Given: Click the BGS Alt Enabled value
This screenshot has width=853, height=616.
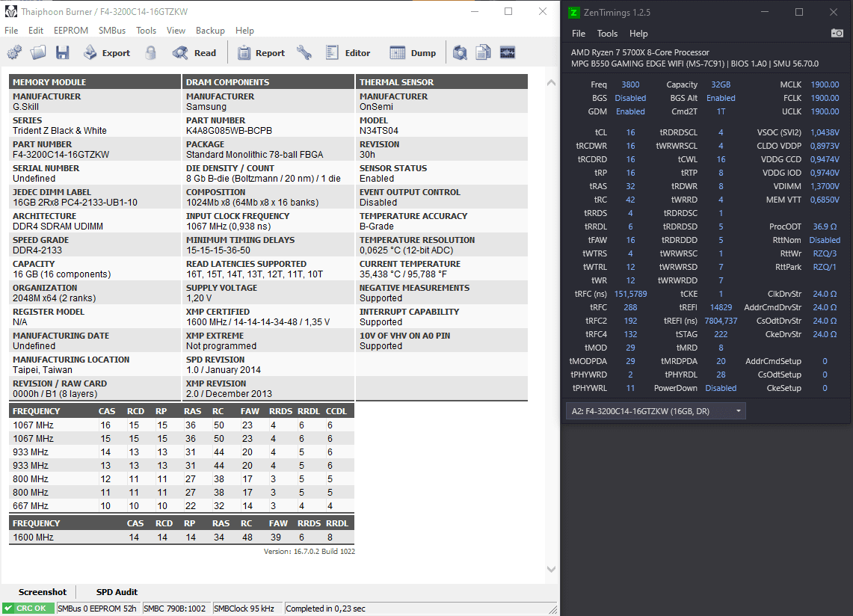Looking at the screenshot, I should [x=721, y=98].
